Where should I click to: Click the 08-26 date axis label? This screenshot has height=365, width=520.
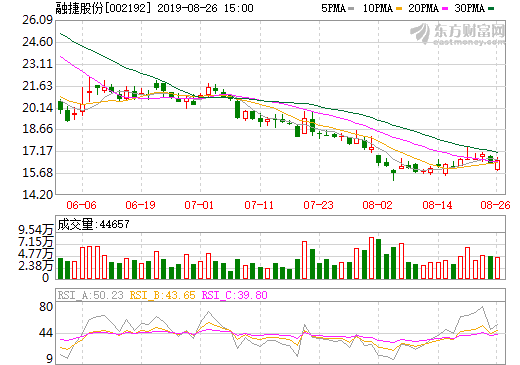coord(495,205)
